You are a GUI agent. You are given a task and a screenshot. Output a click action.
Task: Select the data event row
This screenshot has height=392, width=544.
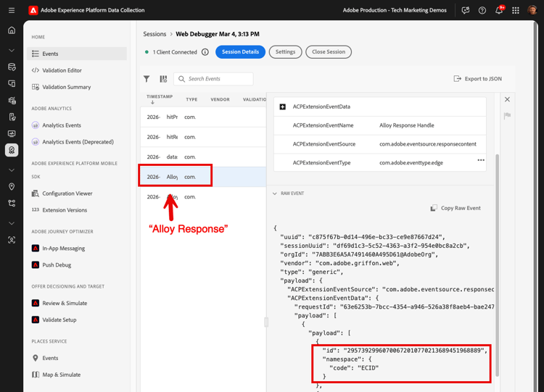coord(203,157)
